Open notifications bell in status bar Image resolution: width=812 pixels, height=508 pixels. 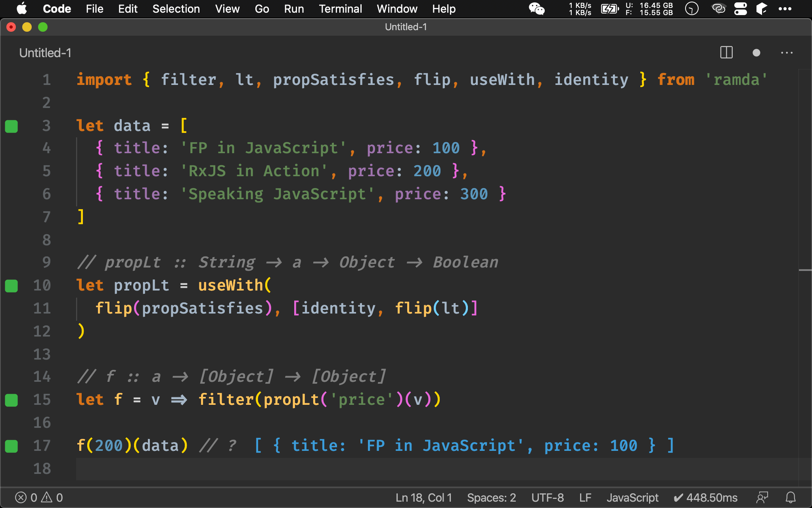click(790, 498)
